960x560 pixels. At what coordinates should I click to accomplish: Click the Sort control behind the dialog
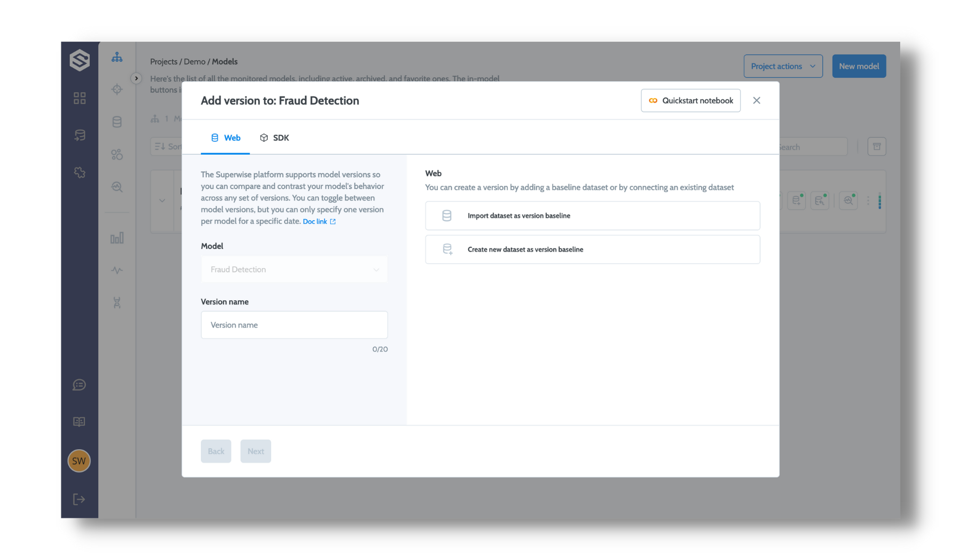pyautogui.click(x=166, y=147)
